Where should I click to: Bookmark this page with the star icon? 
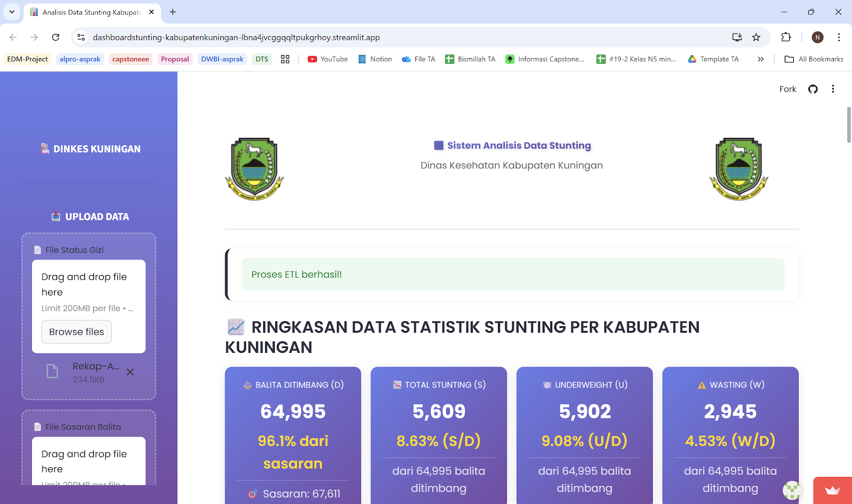pyautogui.click(x=756, y=37)
